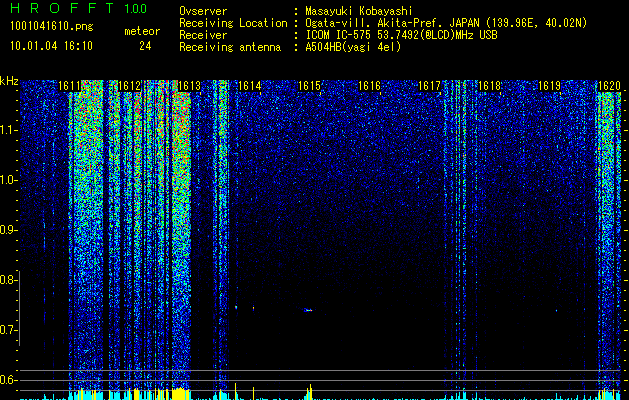Click the meteor label
This screenshot has width=629, height=400.
142,31
